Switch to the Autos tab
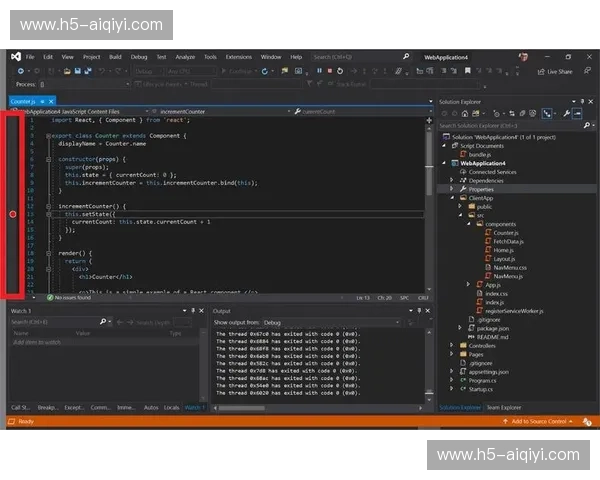The image size is (600, 480). point(151,408)
